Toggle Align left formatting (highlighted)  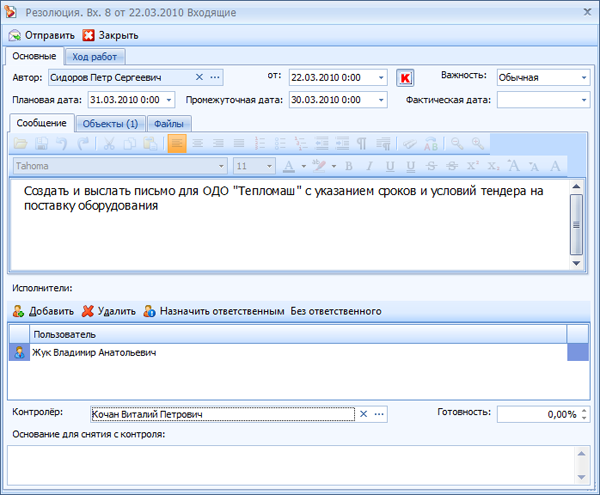click(177, 143)
